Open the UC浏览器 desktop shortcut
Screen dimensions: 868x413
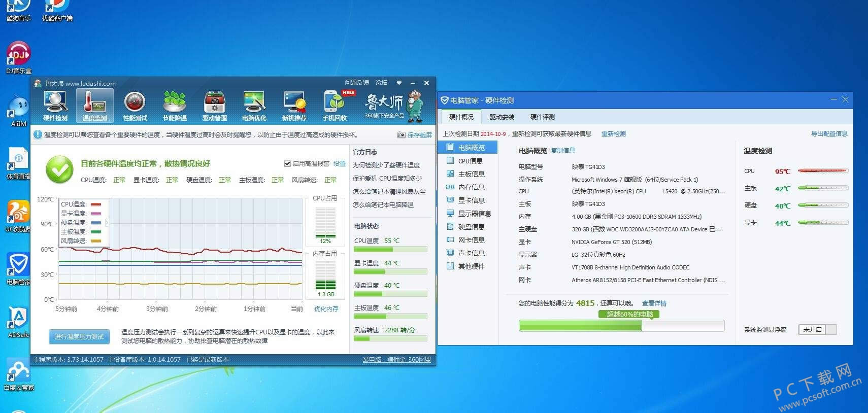(18, 216)
